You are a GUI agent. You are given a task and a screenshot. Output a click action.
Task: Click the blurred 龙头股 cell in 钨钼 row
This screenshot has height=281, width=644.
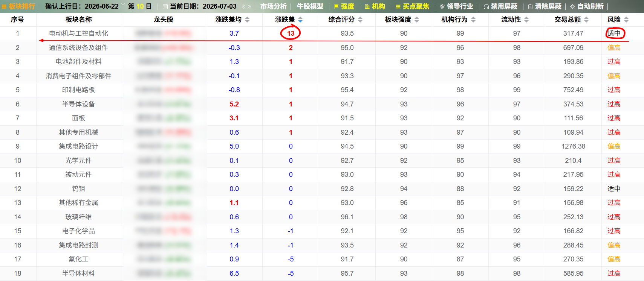(x=164, y=189)
